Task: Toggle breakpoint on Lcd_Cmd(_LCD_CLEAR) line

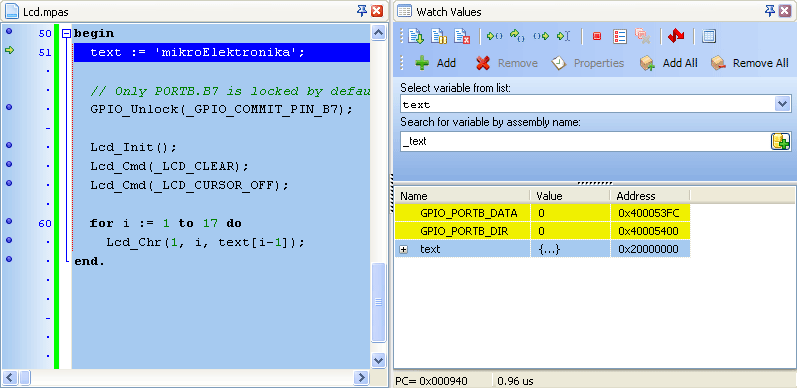Action: click(9, 164)
